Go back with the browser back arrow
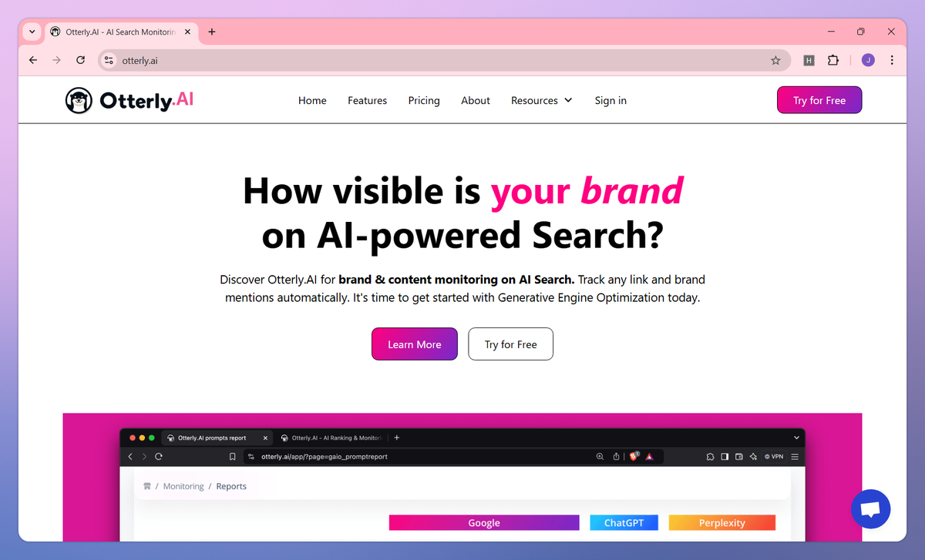This screenshot has height=560, width=925. (x=33, y=60)
